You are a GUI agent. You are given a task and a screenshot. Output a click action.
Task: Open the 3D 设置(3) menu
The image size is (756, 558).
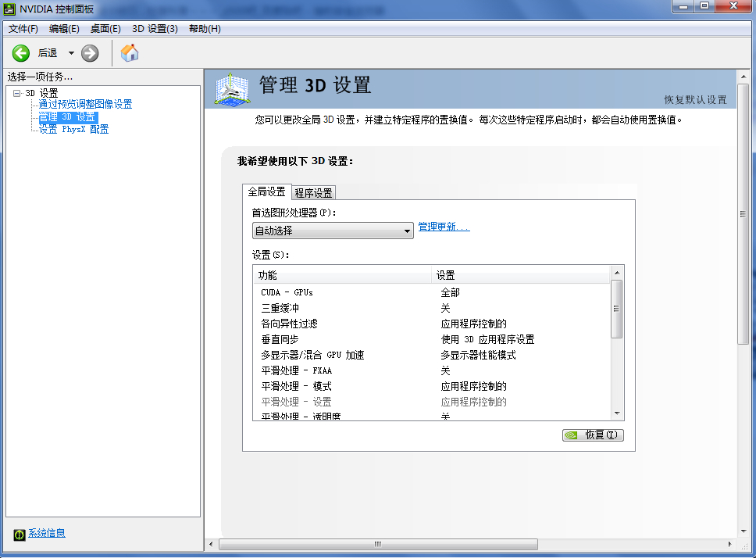point(155,29)
